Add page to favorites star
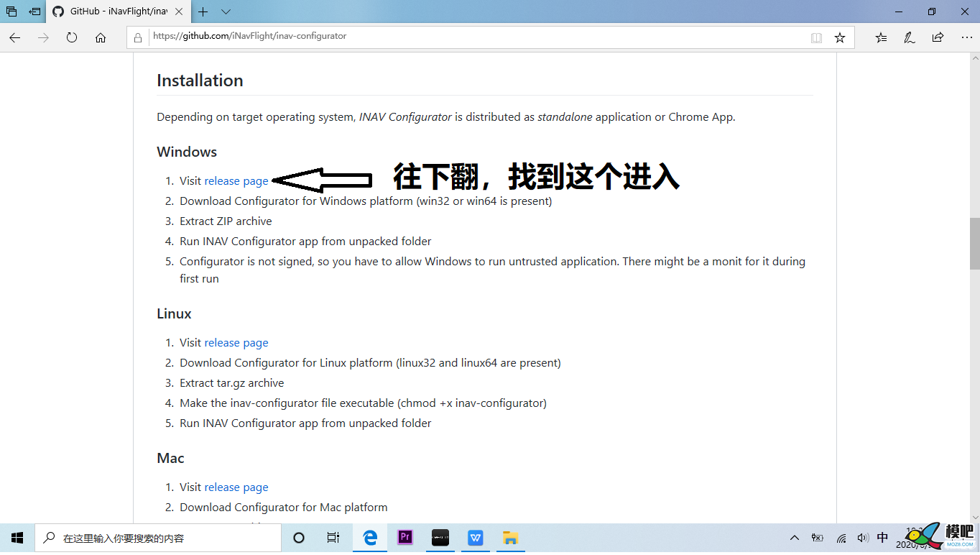The height and width of the screenshot is (555, 980). tap(840, 37)
